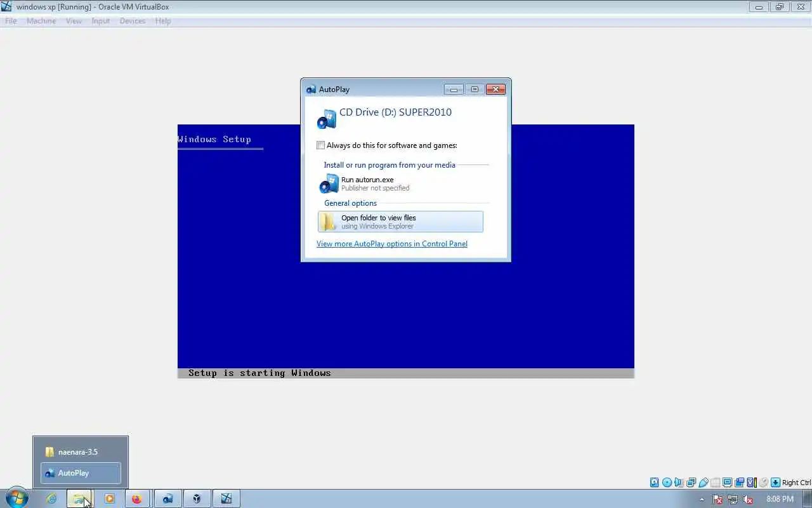Viewport: 812px width, 508px height.
Task: Click the optical disc status icon
Action: coord(667,483)
